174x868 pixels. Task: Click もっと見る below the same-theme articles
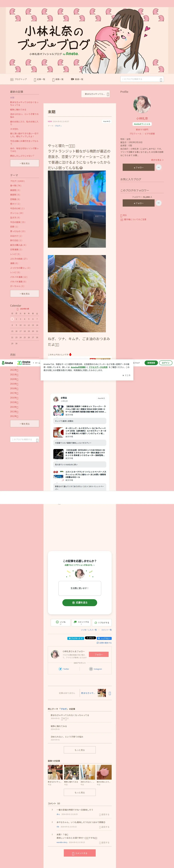pos(80,750)
